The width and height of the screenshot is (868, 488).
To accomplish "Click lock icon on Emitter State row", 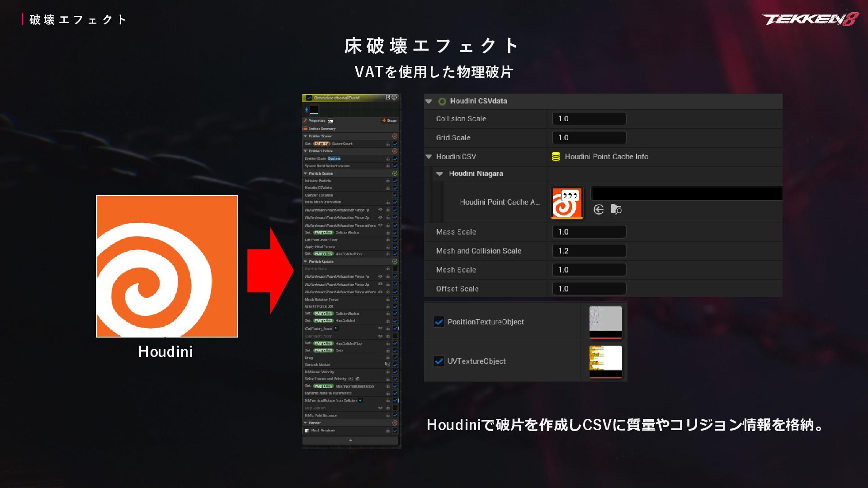I will (x=388, y=159).
